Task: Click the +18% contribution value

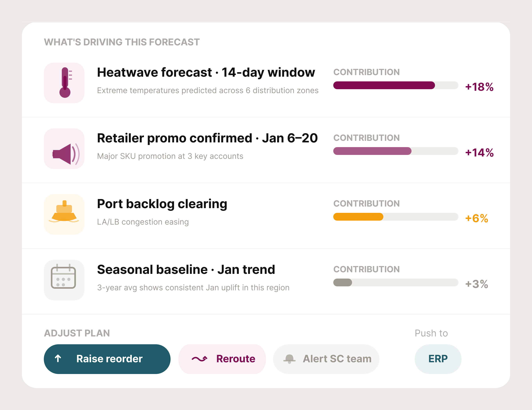Action: [479, 87]
